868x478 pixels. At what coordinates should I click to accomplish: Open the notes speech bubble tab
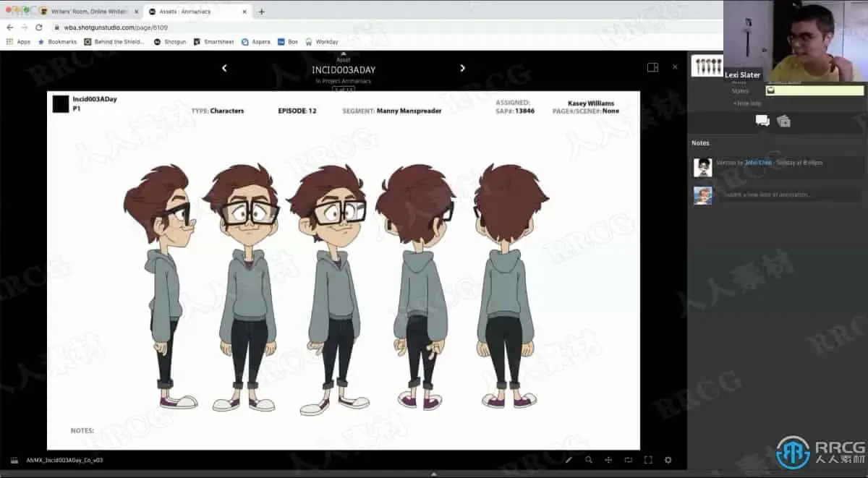[x=762, y=121]
